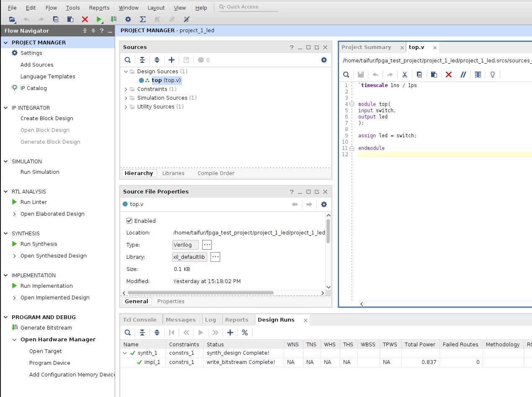Search in the Design Runs panel
This screenshot has width=532, height=397.
pos(128,333)
